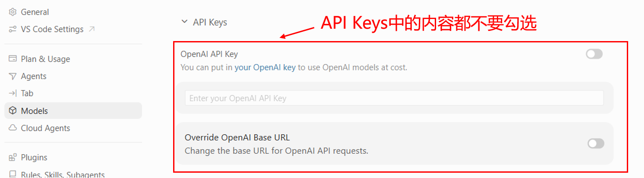The height and width of the screenshot is (178, 644).
Task: Click the Plan & Usage card icon
Action: pyautogui.click(x=13, y=59)
